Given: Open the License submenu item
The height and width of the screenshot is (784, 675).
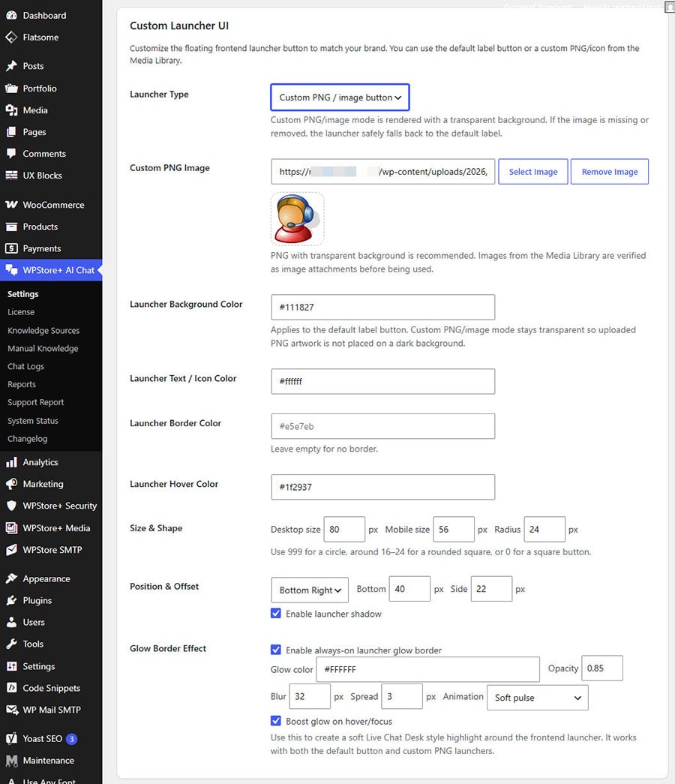Looking at the screenshot, I should (21, 312).
